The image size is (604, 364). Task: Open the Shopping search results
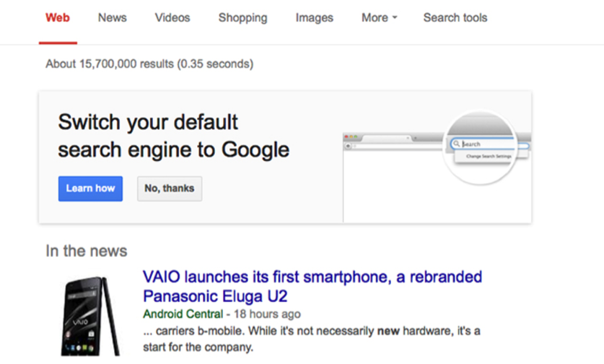point(242,18)
